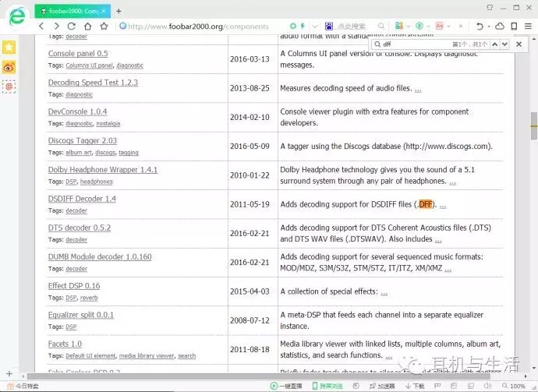Open the Effect DSP 0.16 link
Screen dimensions: 538x392
click(74, 286)
